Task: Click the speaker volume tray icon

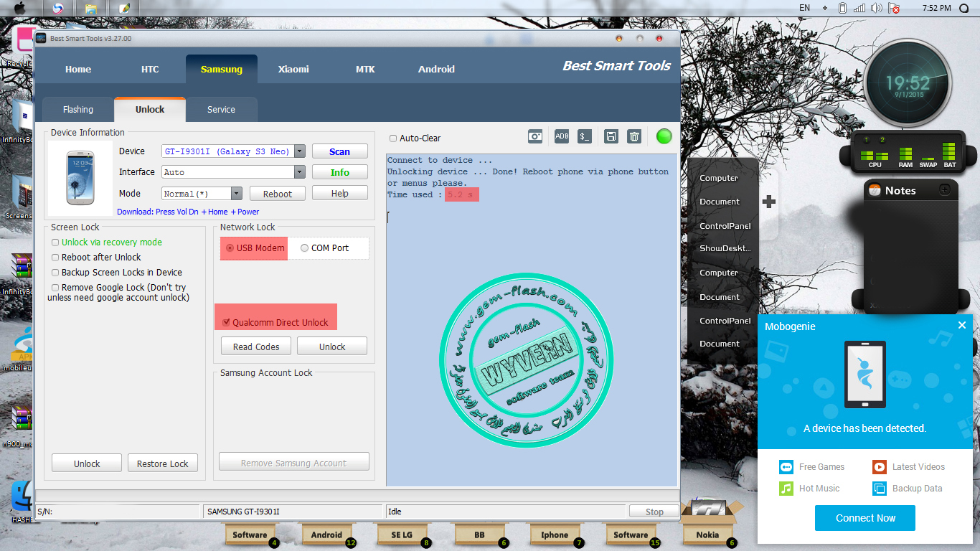Action: click(876, 8)
